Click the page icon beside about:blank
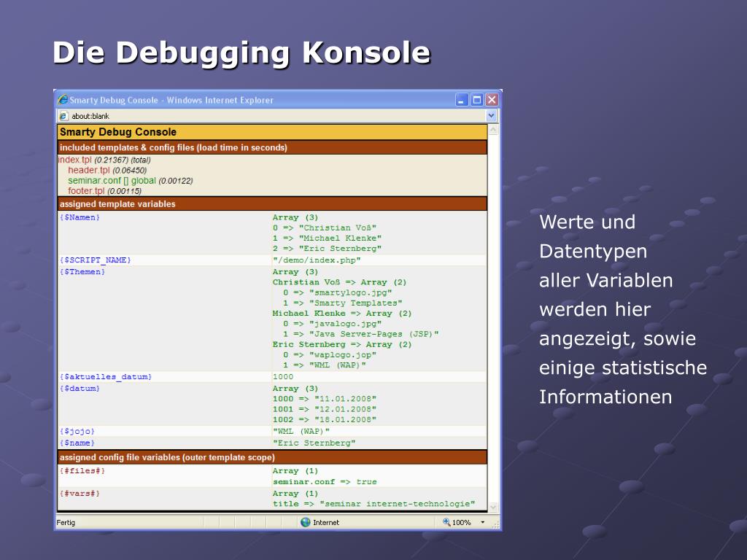This screenshot has height=560, width=747. [x=63, y=116]
